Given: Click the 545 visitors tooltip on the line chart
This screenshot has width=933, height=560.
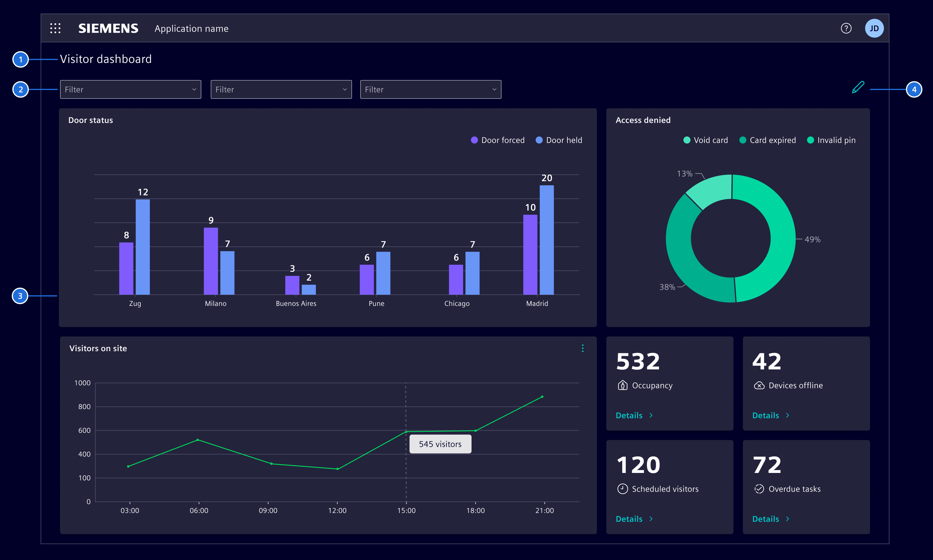Looking at the screenshot, I should pos(440,444).
